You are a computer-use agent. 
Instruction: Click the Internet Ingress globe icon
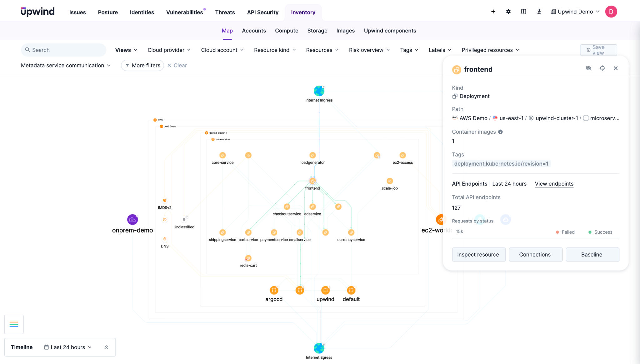tap(319, 91)
